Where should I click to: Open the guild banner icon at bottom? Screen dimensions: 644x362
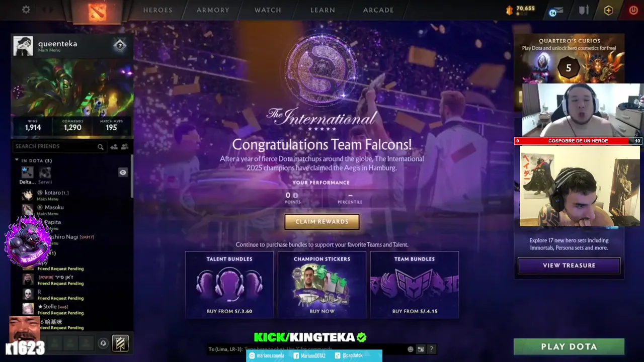(x=120, y=343)
